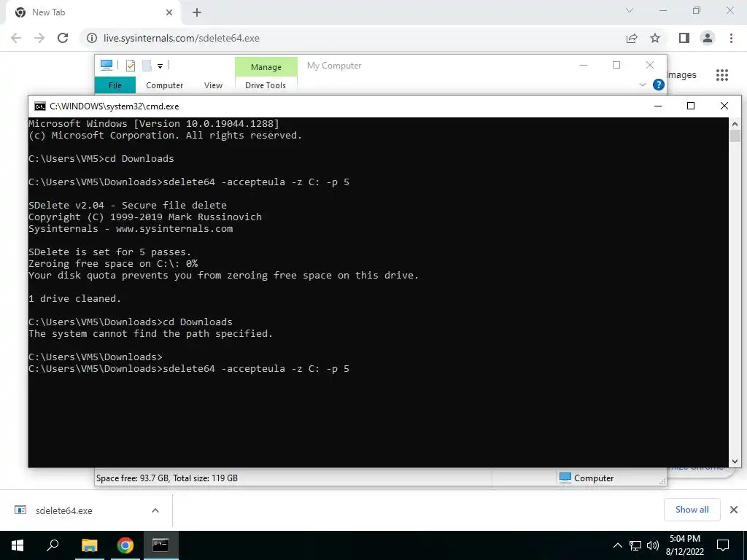Reload the current Chrome page

tap(63, 38)
